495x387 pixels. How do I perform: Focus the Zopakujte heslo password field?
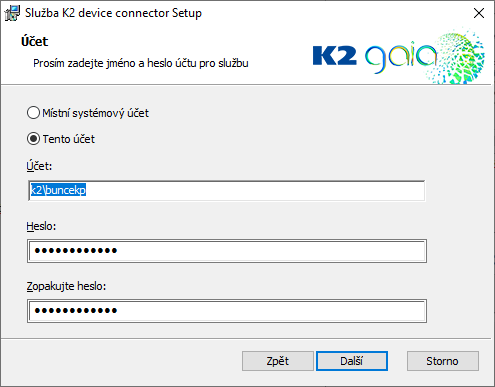click(227, 311)
